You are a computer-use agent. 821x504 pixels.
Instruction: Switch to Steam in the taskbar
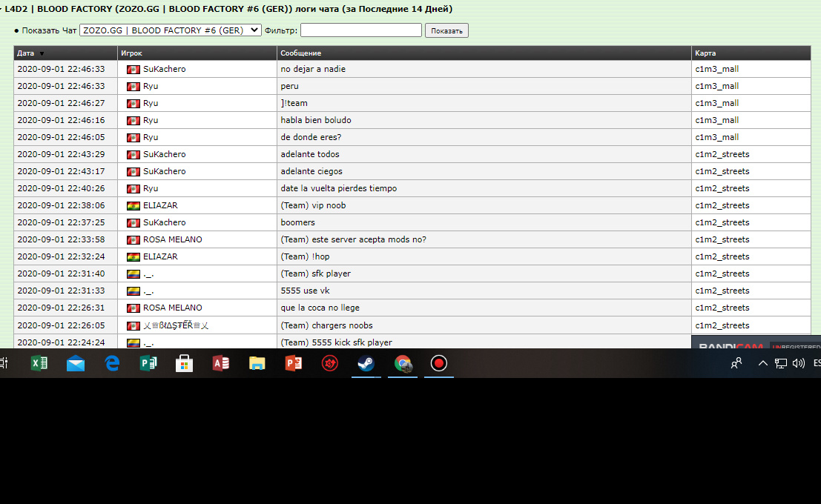366,363
